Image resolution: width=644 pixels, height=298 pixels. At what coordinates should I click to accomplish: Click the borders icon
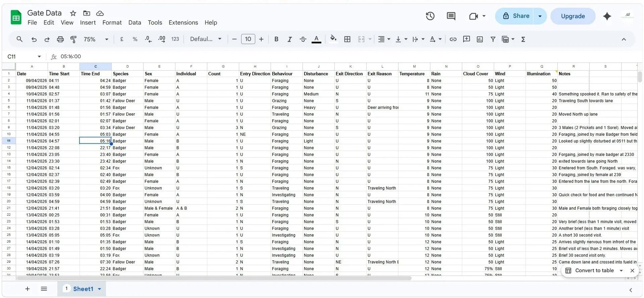[347, 39]
